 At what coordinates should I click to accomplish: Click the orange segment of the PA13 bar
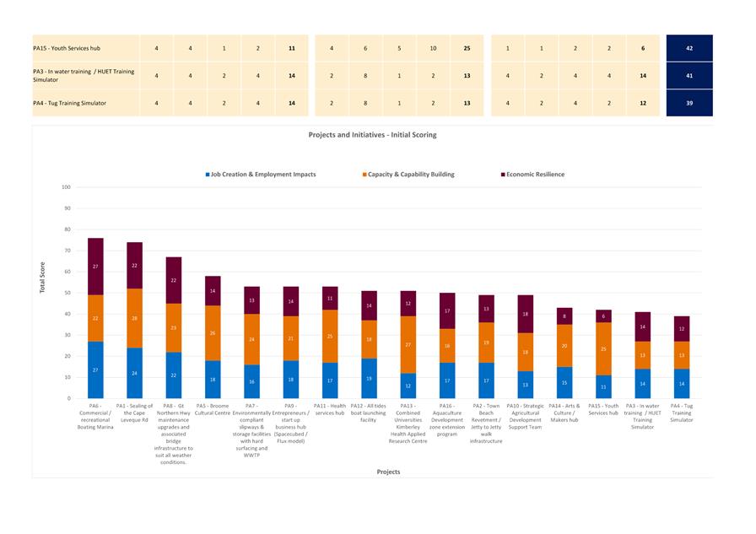pos(408,344)
